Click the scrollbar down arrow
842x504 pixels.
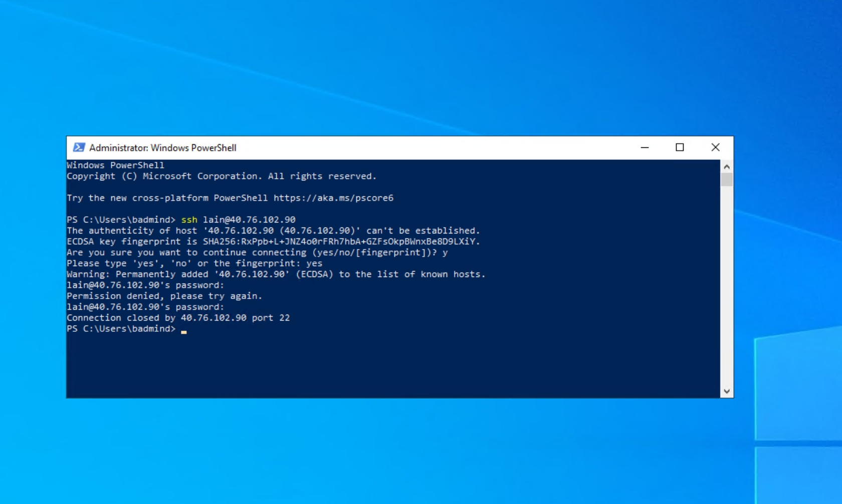pyautogui.click(x=727, y=392)
